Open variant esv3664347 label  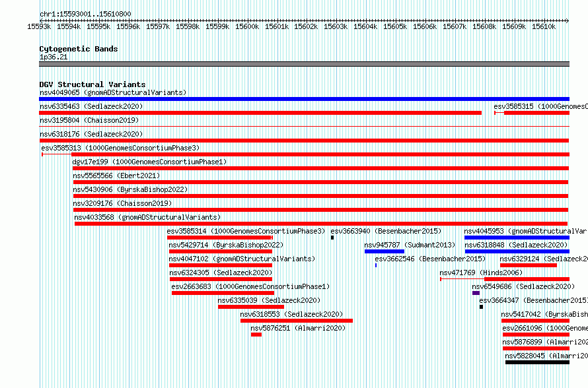point(533,300)
